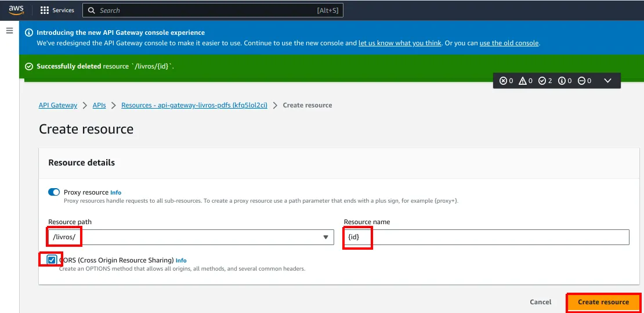Screen dimensions: 644x313
Task: Click the 'Create resource' breadcrumb text
Action: click(x=307, y=105)
